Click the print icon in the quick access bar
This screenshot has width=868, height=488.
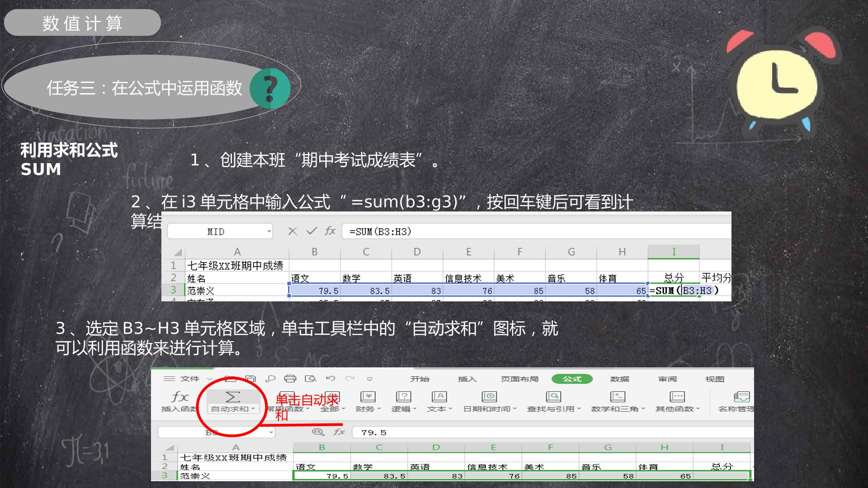click(x=290, y=379)
